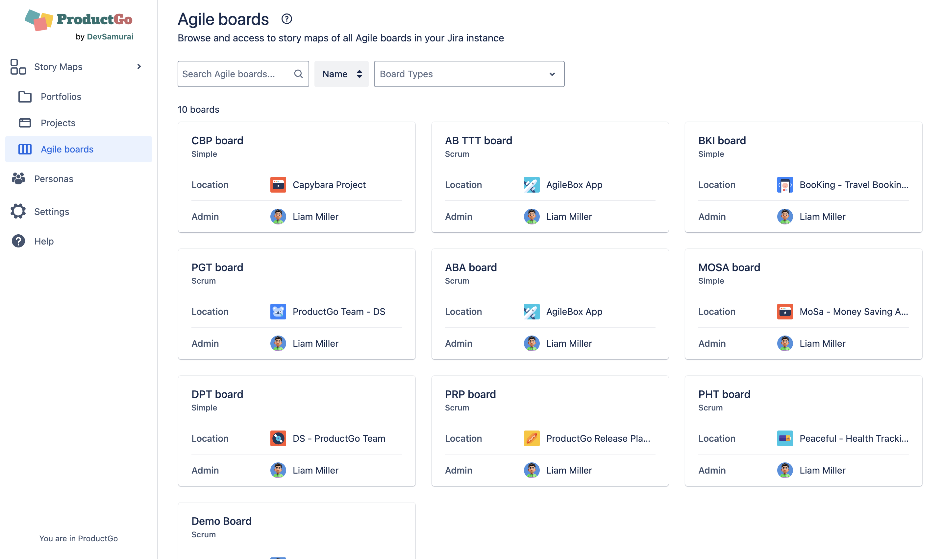Click Liam Miller avatar on MOSA board
The image size is (942, 560).
[x=784, y=343]
